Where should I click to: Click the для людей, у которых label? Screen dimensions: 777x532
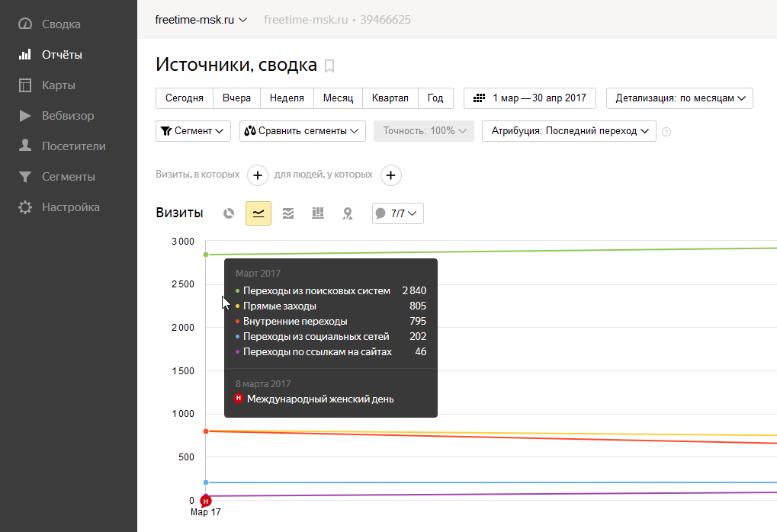coord(323,175)
